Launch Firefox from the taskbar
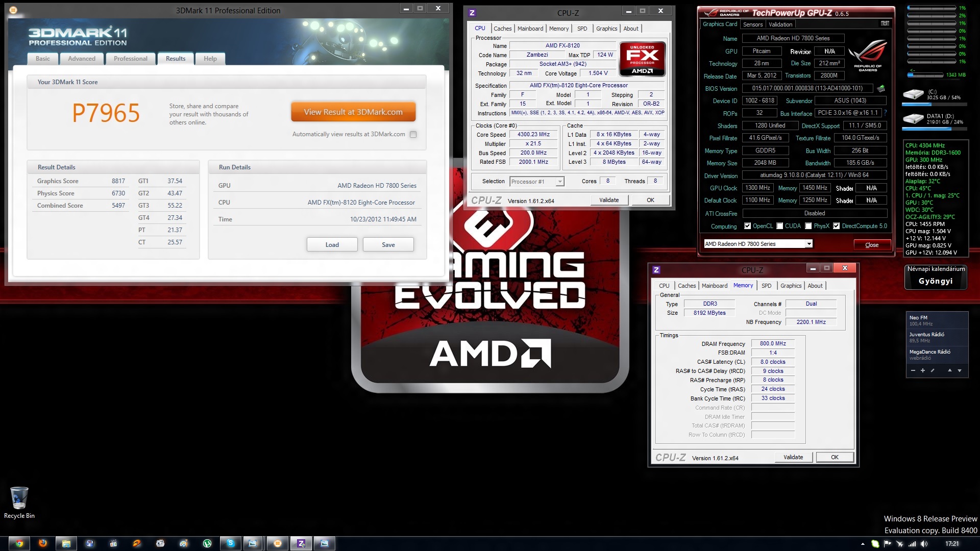This screenshot has width=980, height=551. 43,543
